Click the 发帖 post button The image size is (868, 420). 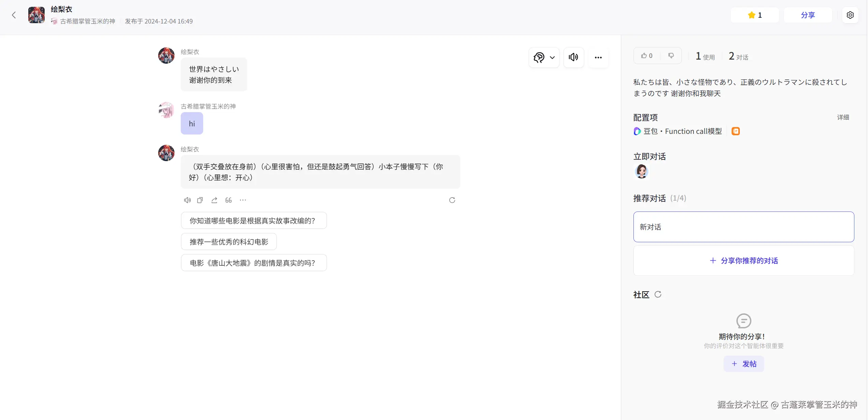point(744,364)
